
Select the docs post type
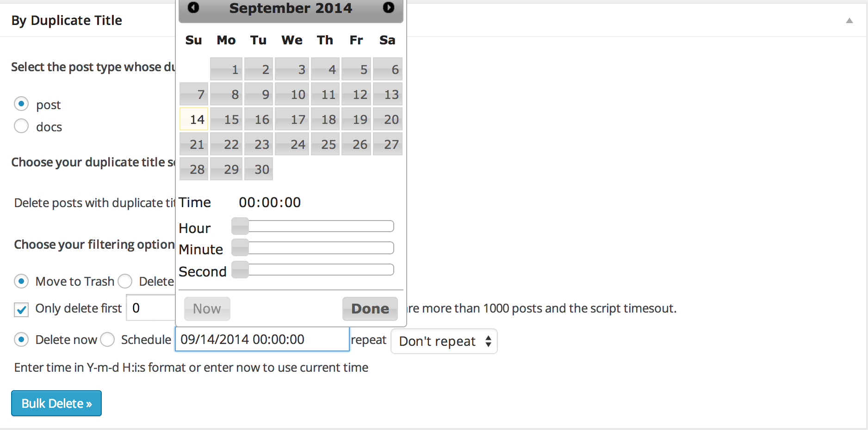(x=21, y=126)
